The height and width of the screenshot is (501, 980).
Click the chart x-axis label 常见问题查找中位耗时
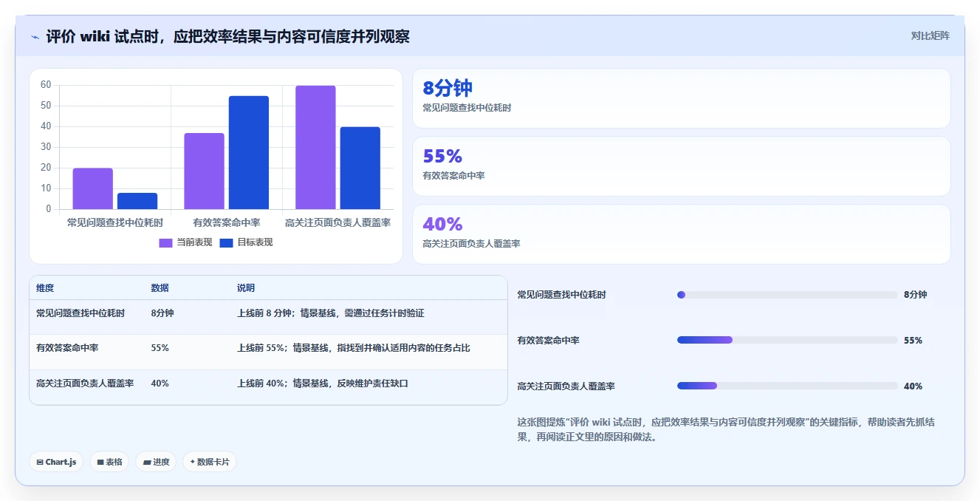[x=115, y=222]
